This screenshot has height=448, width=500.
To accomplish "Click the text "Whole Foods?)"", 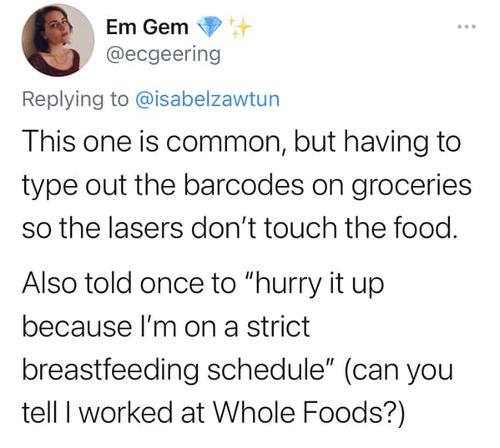I will pyautogui.click(x=308, y=413).
